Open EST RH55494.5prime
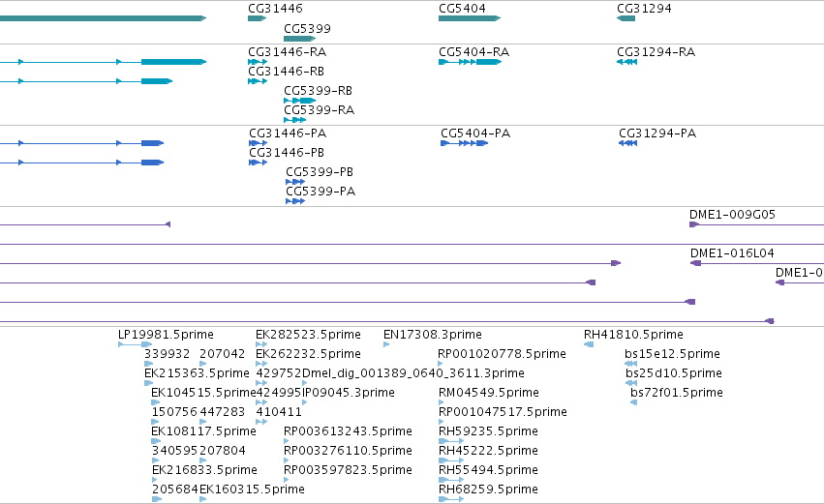The image size is (824, 504). [x=488, y=471]
